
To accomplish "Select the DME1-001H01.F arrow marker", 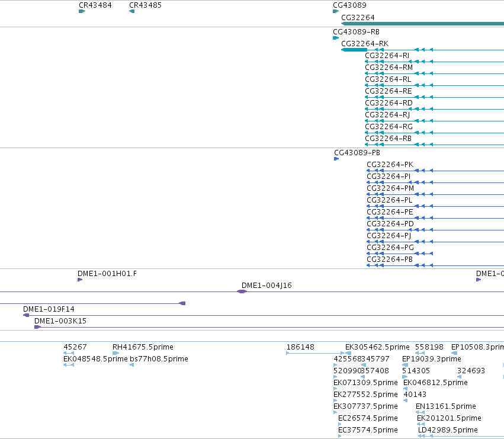I will point(80,280).
